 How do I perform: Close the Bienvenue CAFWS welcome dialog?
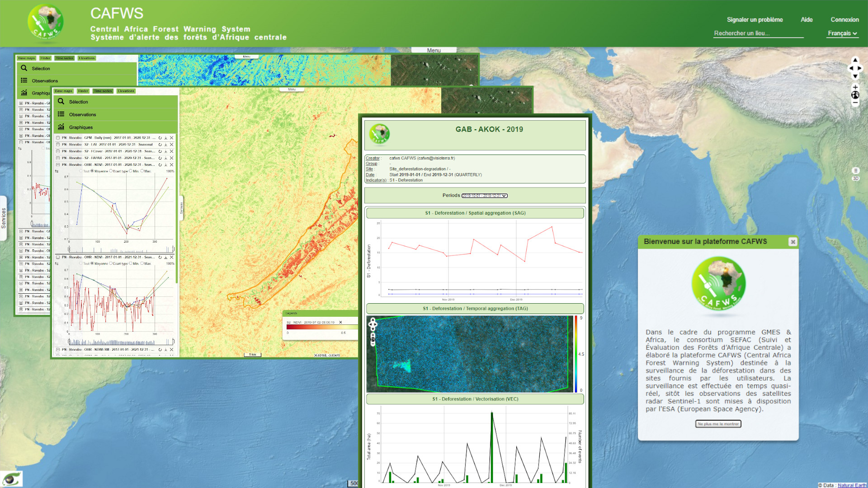click(x=793, y=242)
